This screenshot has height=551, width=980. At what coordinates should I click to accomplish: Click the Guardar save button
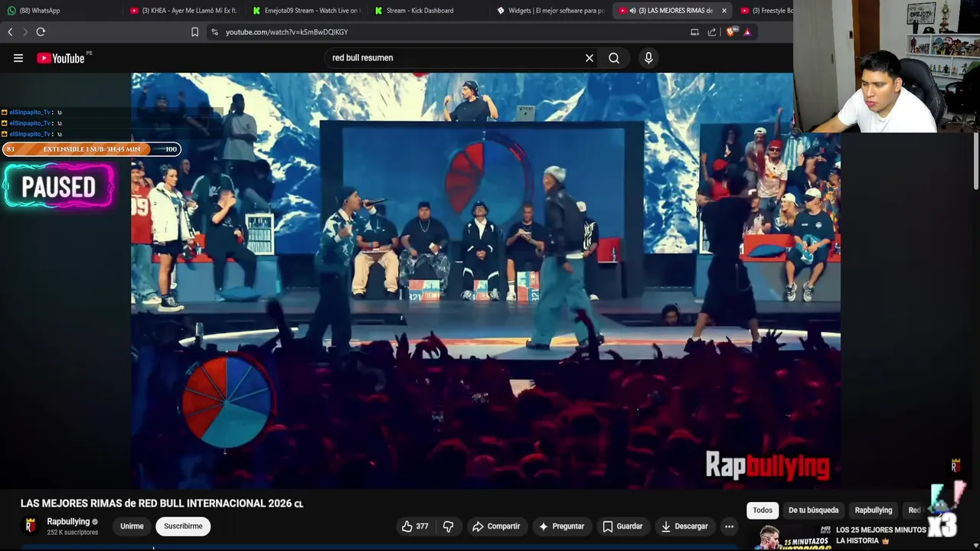pyautogui.click(x=622, y=527)
